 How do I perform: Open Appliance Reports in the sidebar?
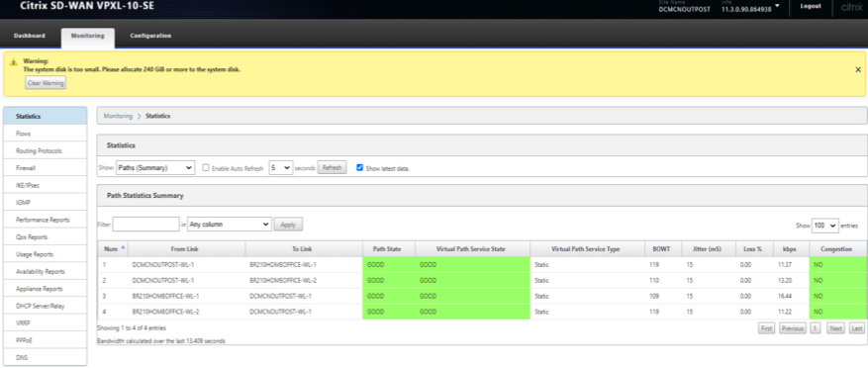[45, 289]
